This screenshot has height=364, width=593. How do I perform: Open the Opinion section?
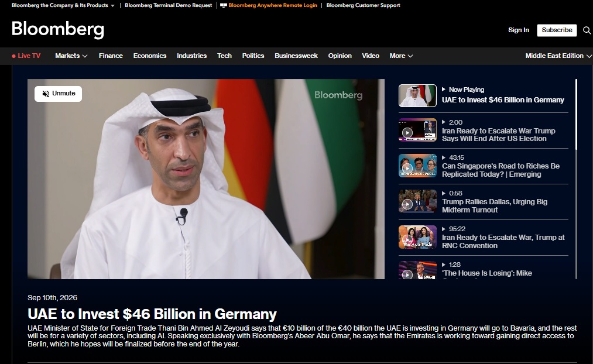coord(340,56)
